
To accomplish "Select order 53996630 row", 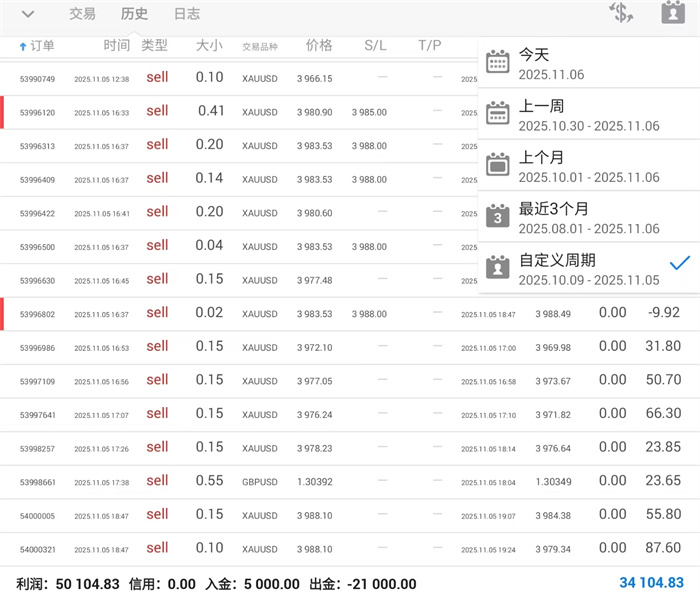I will click(239, 280).
